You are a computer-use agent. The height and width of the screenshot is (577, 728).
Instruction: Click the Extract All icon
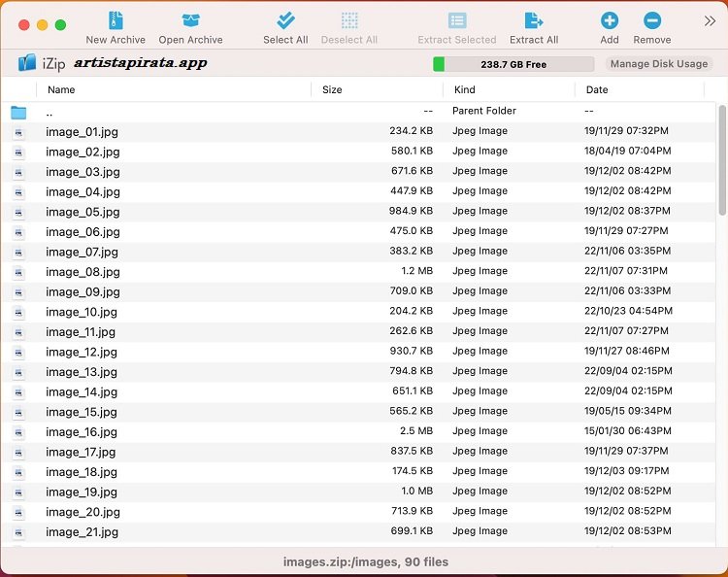point(534,20)
